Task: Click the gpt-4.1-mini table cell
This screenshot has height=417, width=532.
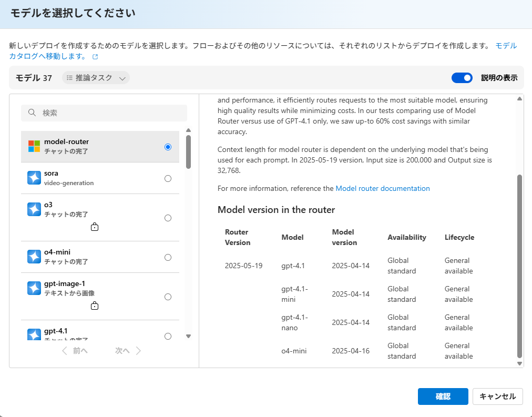Action: point(294,294)
